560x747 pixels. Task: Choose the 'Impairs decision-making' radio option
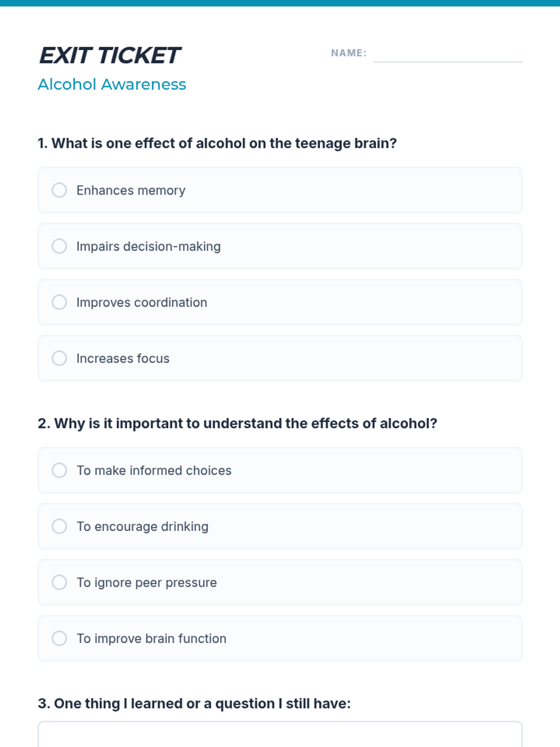click(x=59, y=246)
